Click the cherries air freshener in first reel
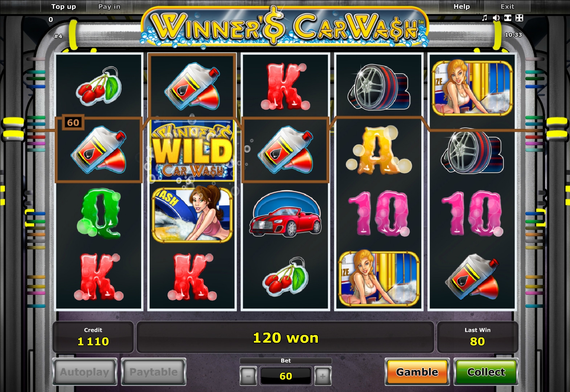This screenshot has height=392, width=570. [98, 86]
